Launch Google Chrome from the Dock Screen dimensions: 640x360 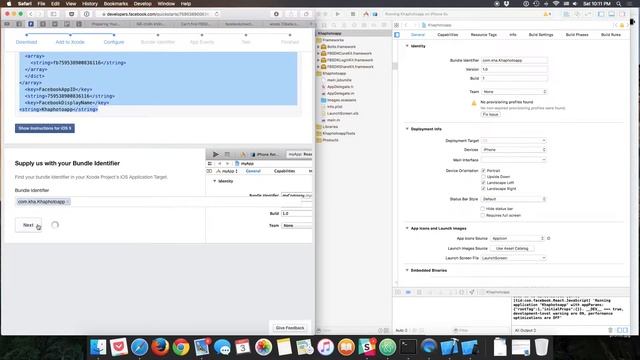[x=181, y=347]
